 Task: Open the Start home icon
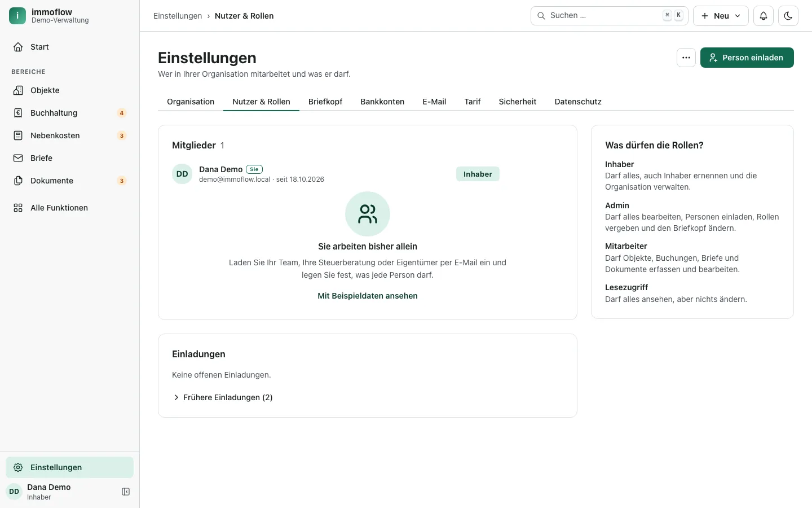click(18, 47)
